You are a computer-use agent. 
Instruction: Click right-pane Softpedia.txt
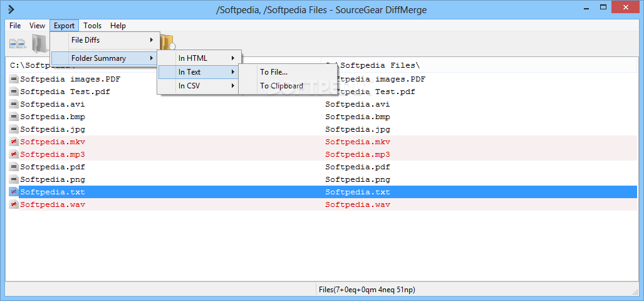[x=358, y=192]
